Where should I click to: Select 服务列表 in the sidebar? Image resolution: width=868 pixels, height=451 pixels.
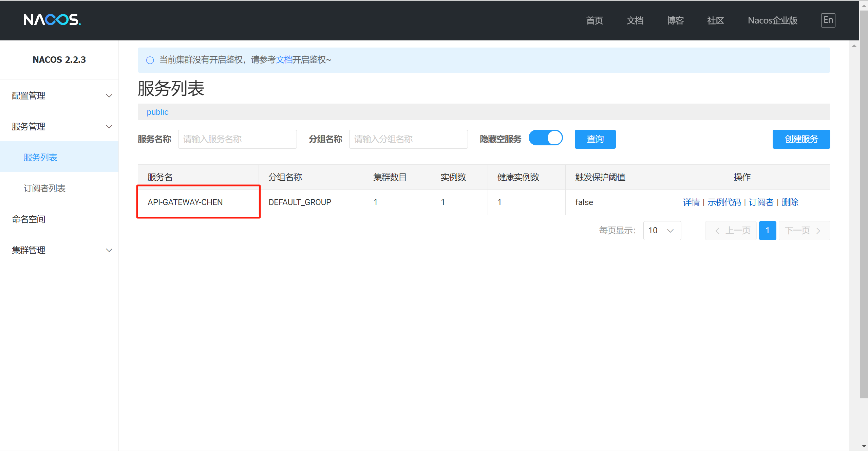tap(40, 158)
